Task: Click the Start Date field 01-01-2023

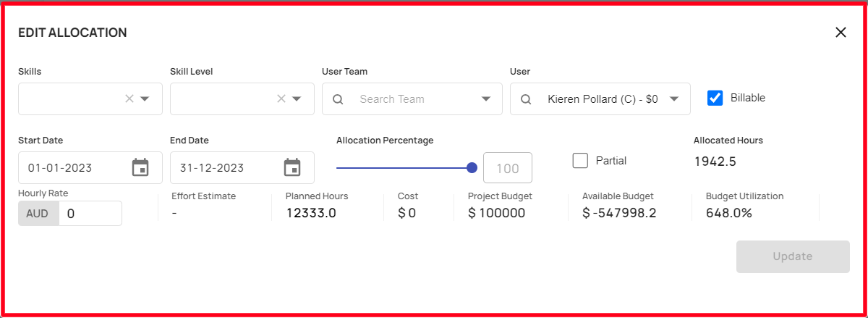Action: 90,167
